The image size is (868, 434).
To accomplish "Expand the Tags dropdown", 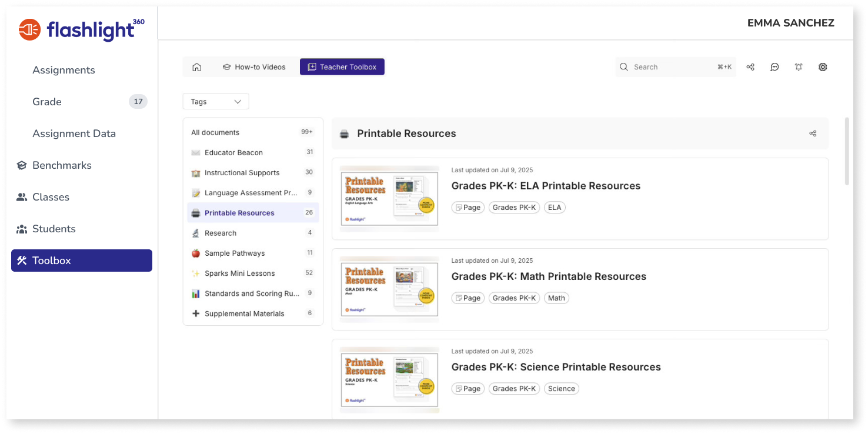I will pos(216,102).
